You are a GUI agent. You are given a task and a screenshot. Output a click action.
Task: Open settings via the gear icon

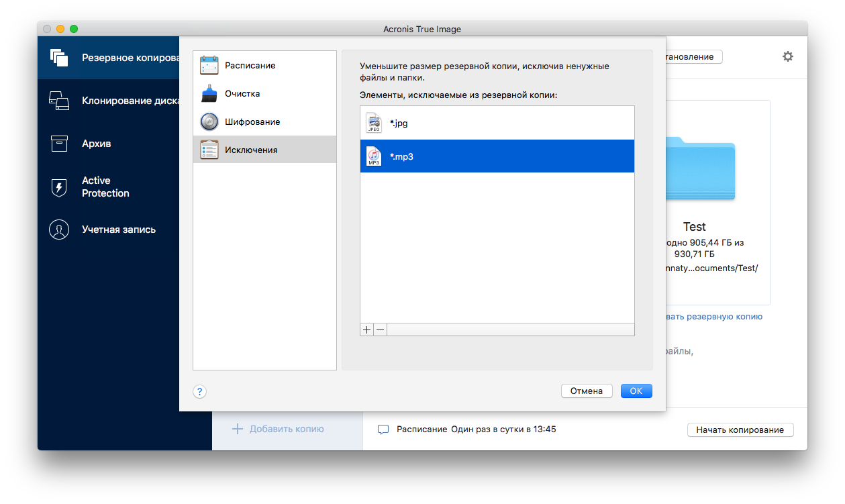click(x=788, y=56)
